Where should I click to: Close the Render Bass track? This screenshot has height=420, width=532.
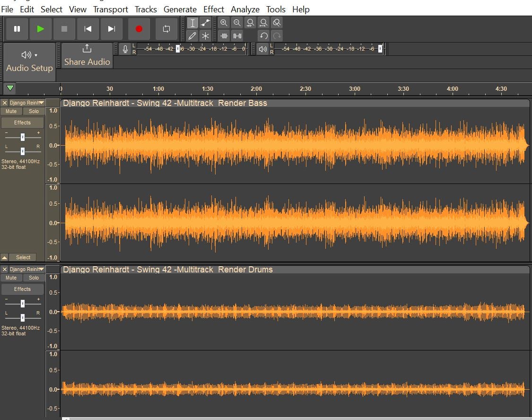4,103
